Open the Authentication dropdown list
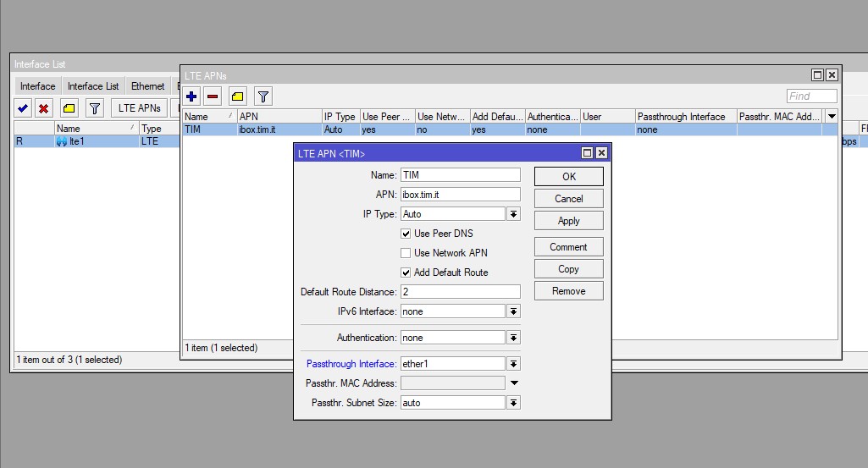The height and width of the screenshot is (468, 868). click(513, 338)
